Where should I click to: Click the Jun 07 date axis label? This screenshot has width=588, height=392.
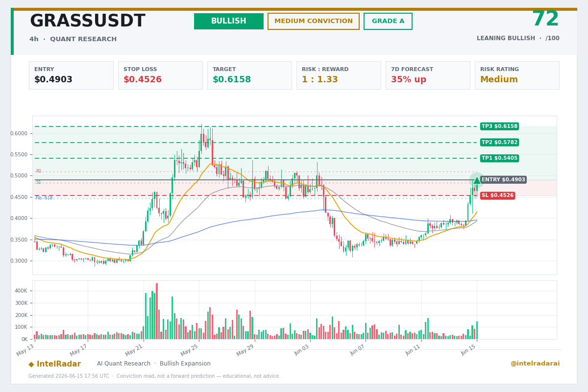tap(357, 350)
